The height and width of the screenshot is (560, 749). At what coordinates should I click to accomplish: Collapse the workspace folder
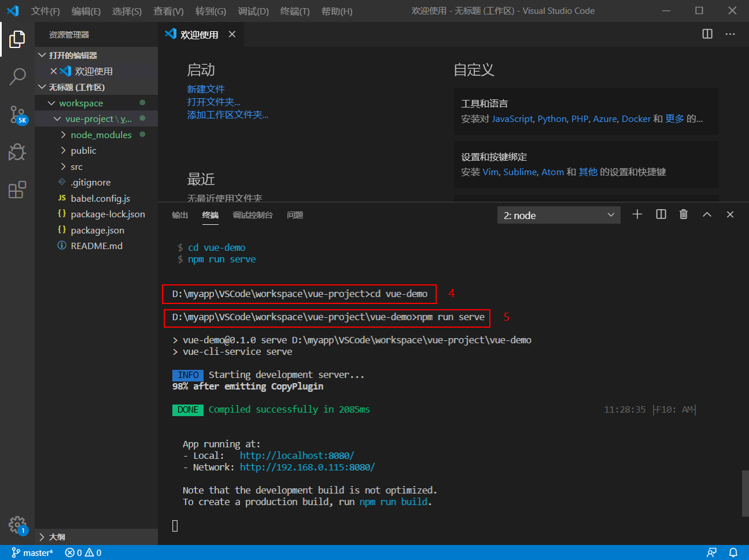pyautogui.click(x=96, y=103)
